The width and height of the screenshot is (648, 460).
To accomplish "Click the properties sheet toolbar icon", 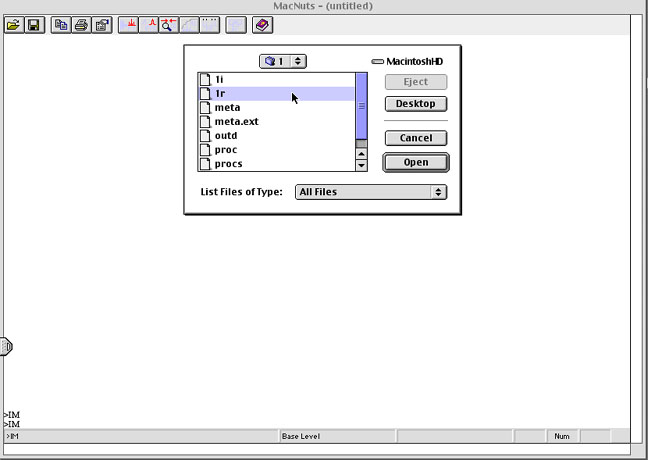I will [x=101, y=24].
